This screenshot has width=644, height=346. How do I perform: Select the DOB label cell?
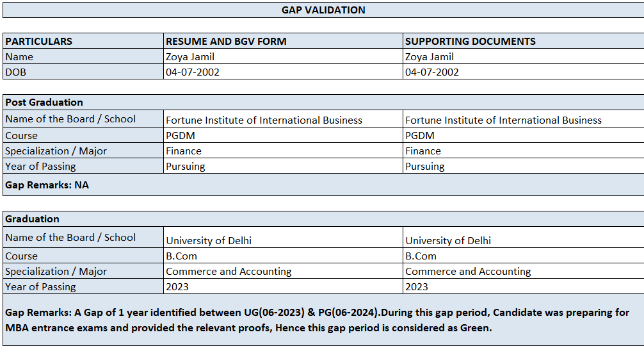click(x=83, y=72)
